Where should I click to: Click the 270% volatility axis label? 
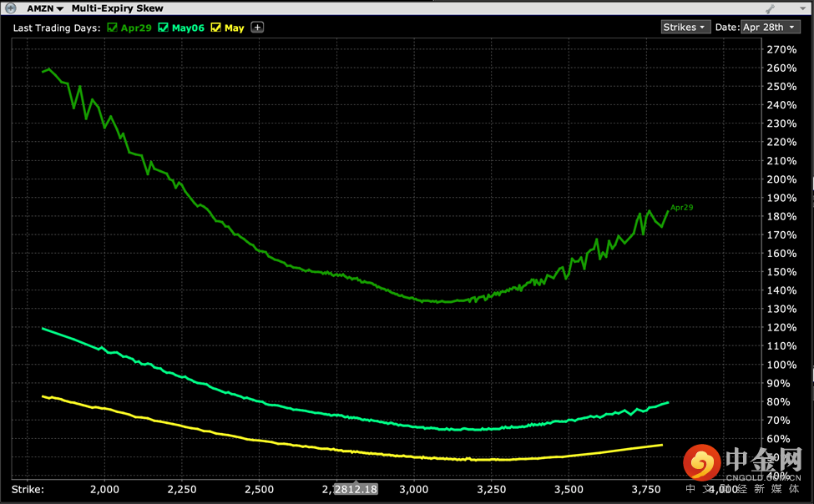pos(781,49)
